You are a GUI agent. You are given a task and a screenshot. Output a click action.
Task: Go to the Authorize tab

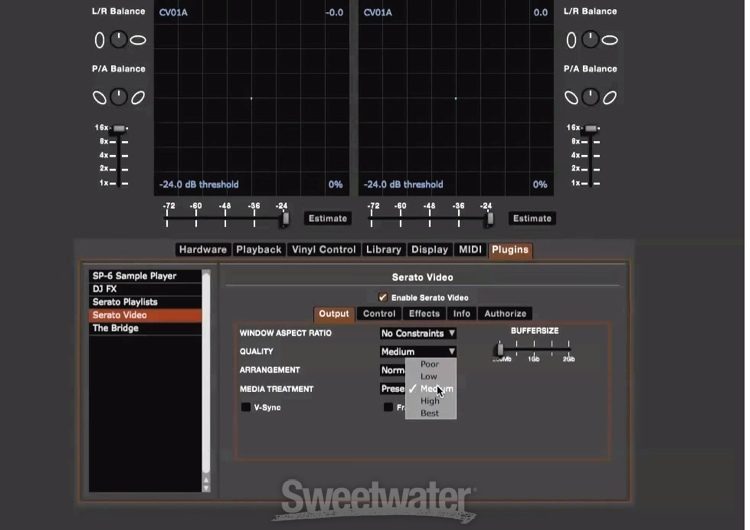pyautogui.click(x=505, y=314)
